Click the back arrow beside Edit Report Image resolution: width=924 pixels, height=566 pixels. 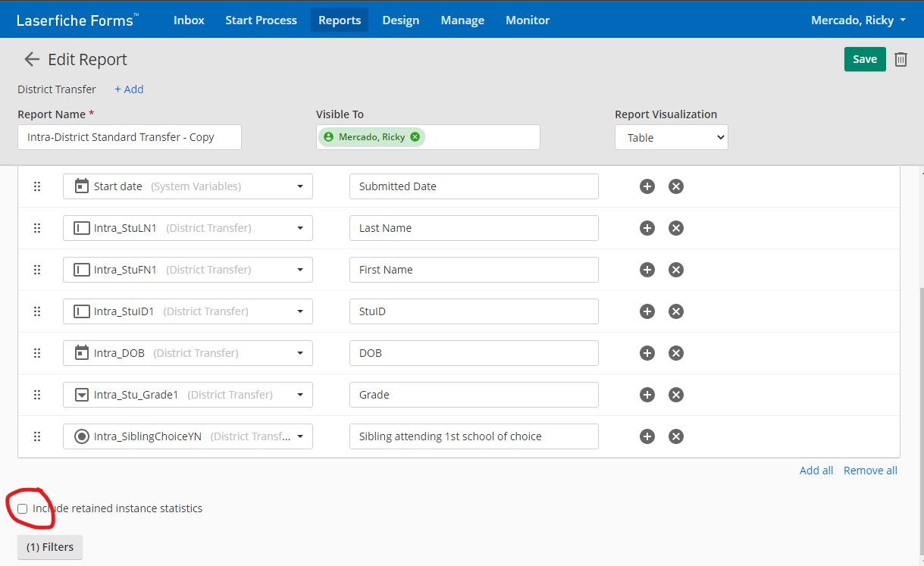click(31, 60)
